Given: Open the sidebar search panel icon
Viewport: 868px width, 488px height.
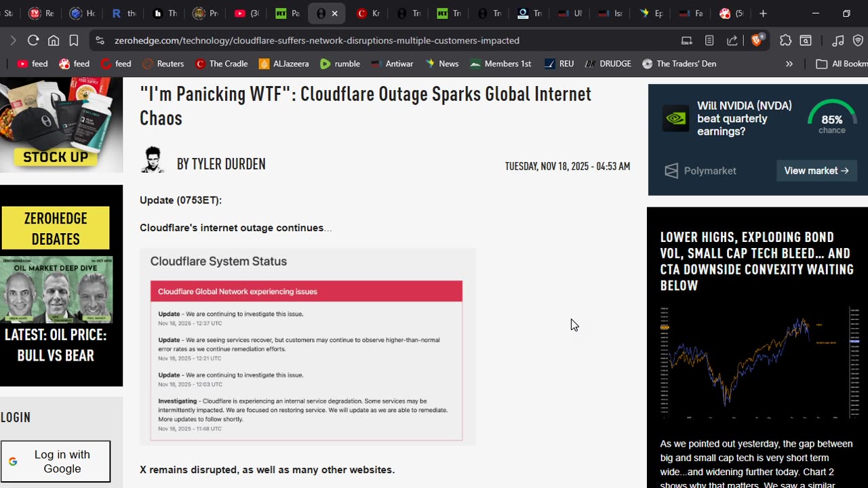Looking at the screenshot, I should 806,40.
